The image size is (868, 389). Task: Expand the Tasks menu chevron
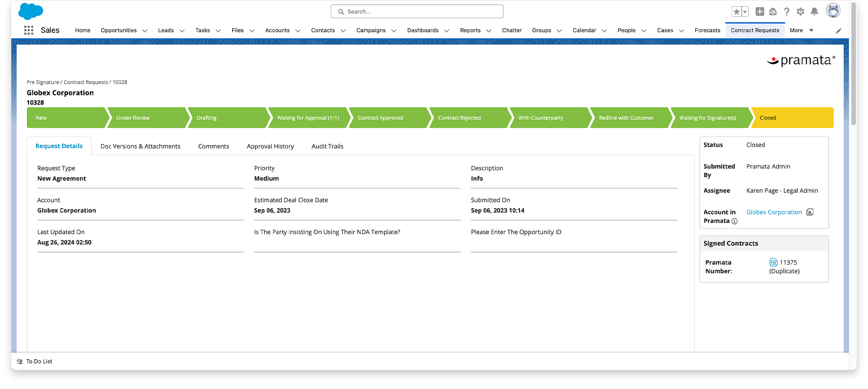pyautogui.click(x=218, y=31)
